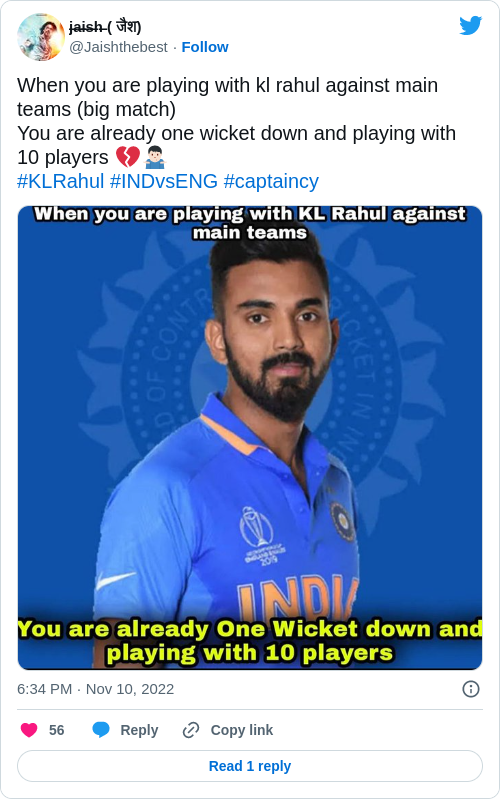This screenshot has height=799, width=500.
Task: Click the blue reply bubble icon
Action: [x=101, y=730]
